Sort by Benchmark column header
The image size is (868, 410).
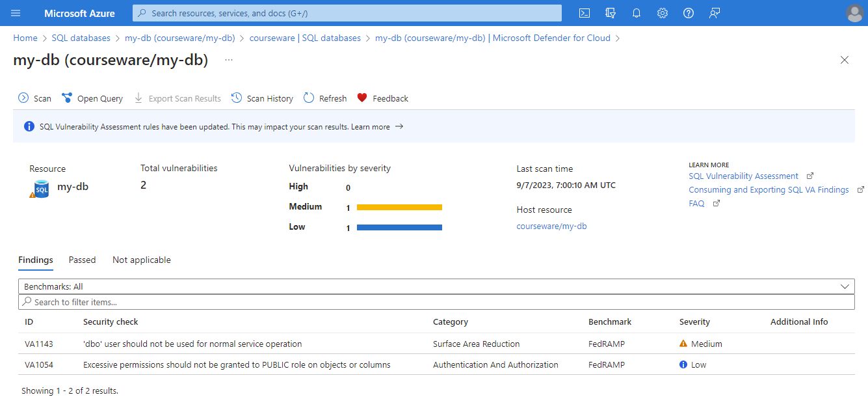pyautogui.click(x=610, y=322)
